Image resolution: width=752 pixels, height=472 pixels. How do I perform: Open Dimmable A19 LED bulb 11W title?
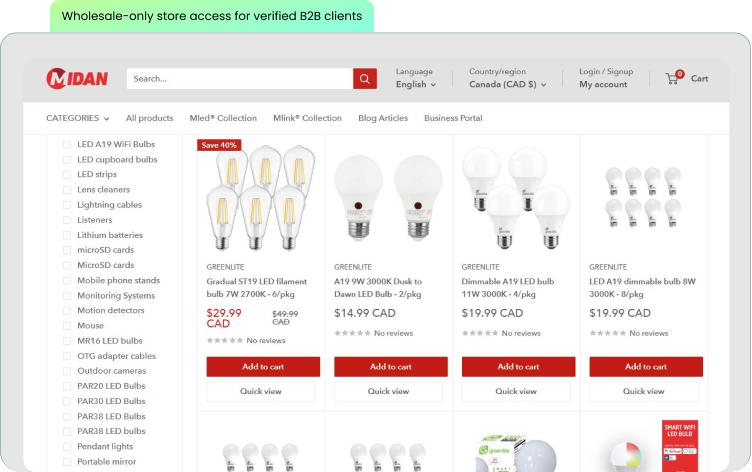coord(507,288)
